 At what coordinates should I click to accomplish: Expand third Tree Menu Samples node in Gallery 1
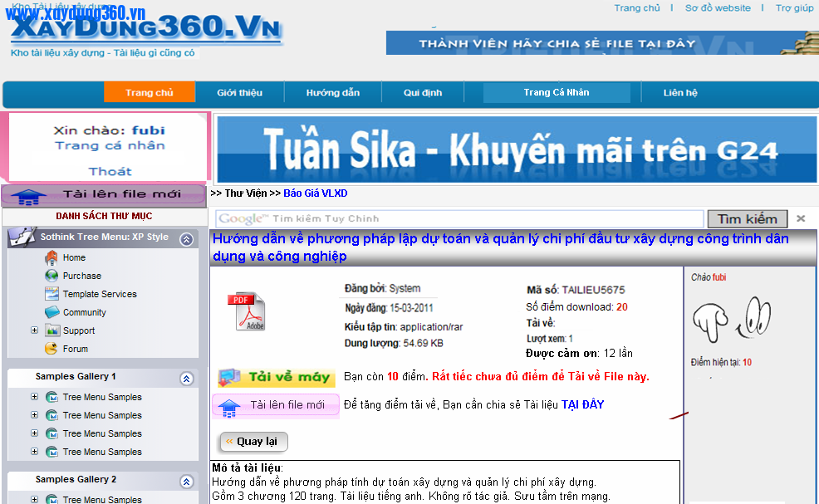35,433
